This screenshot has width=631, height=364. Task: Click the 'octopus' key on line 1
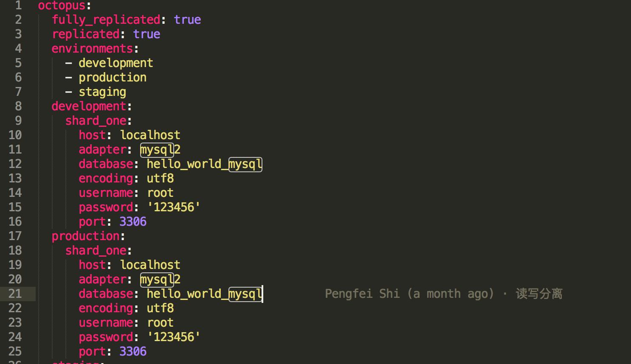62,6
